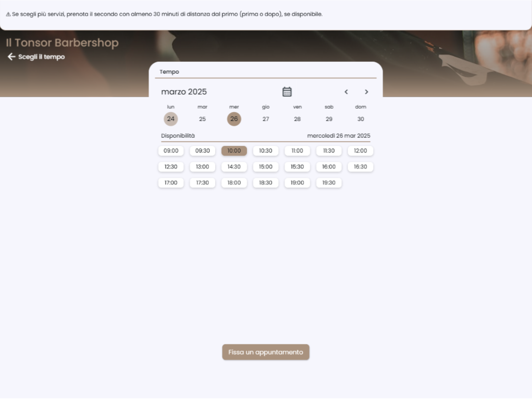Choose the 09:00 time slot
Image resolution: width=532 pixels, height=399 pixels.
[x=171, y=151]
